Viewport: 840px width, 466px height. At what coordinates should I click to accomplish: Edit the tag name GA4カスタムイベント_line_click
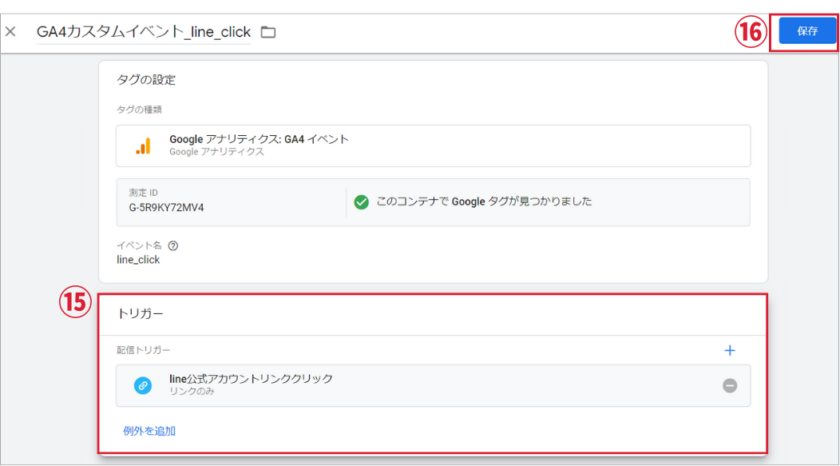tap(143, 32)
